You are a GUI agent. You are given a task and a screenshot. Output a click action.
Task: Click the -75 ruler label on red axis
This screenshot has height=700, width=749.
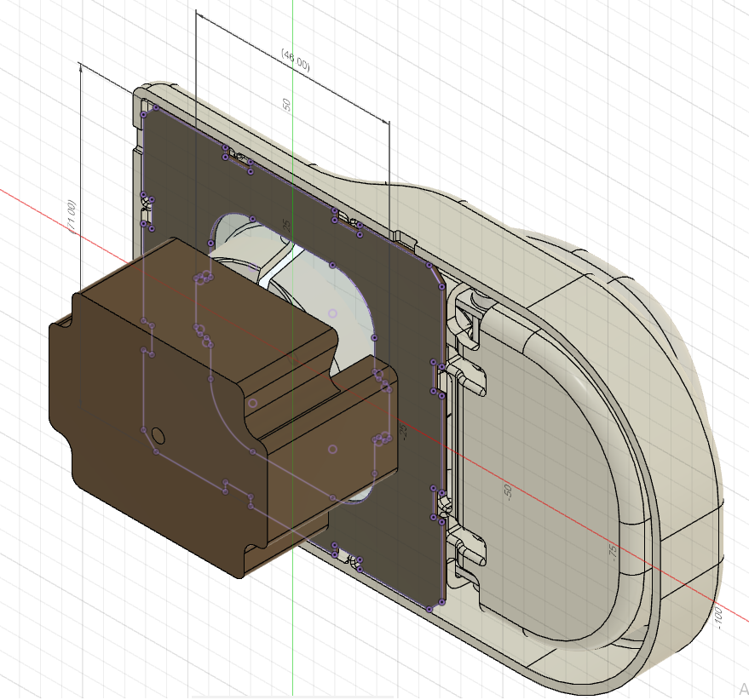[x=613, y=552]
